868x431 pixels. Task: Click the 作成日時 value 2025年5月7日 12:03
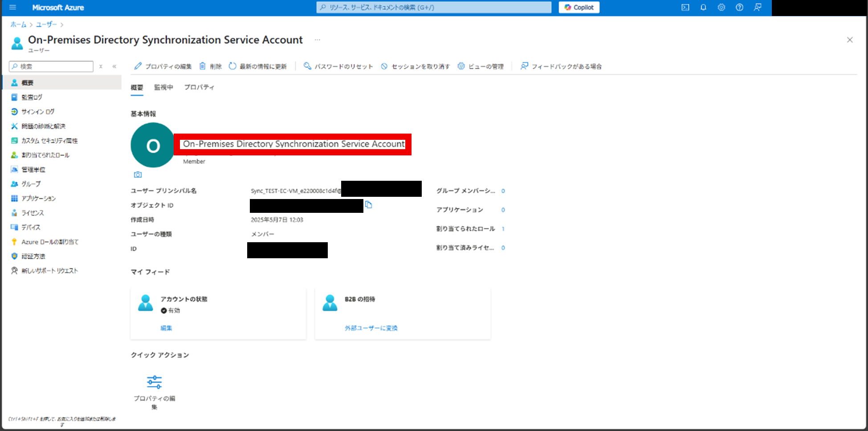[x=277, y=220]
